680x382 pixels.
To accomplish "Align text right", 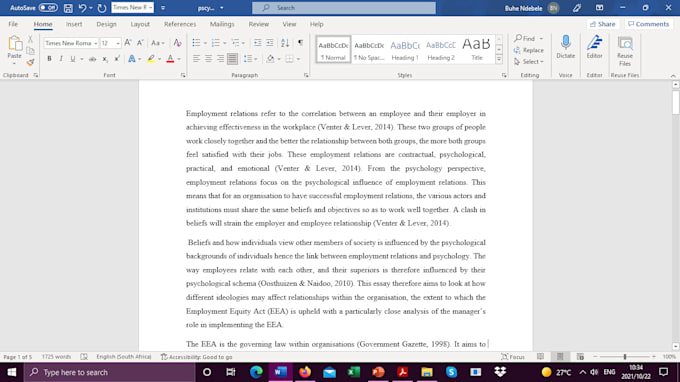I will pos(220,59).
